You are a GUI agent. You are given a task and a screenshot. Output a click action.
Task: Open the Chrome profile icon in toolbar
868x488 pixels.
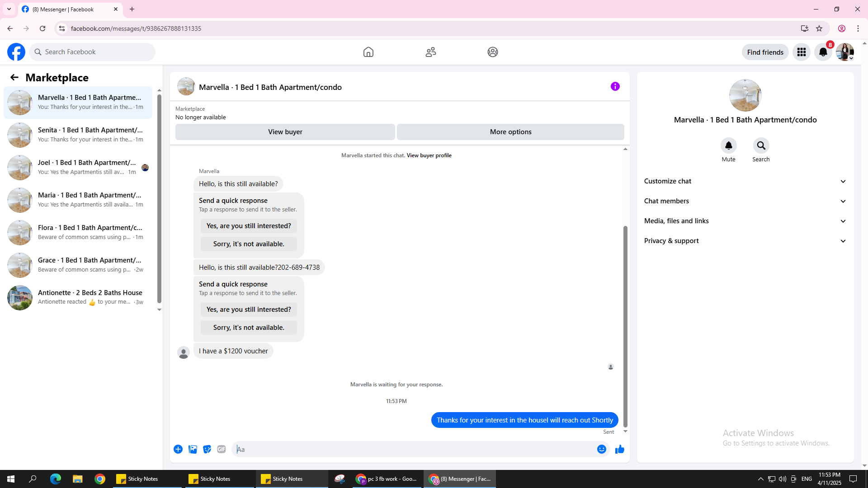click(x=842, y=28)
